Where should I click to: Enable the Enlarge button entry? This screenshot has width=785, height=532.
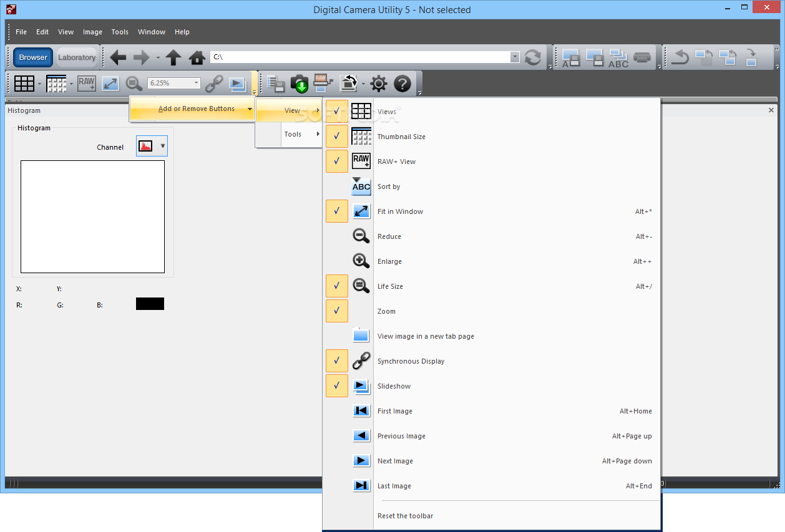click(491, 261)
